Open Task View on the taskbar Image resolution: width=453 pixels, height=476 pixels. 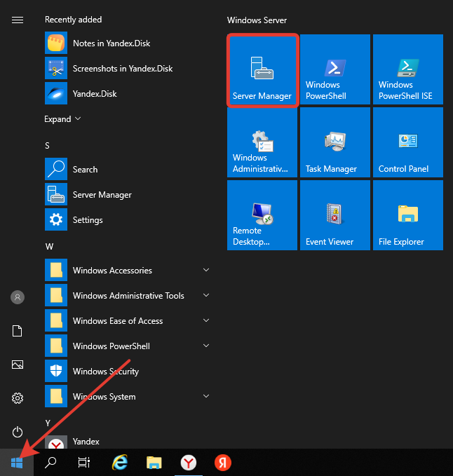pyautogui.click(x=84, y=463)
